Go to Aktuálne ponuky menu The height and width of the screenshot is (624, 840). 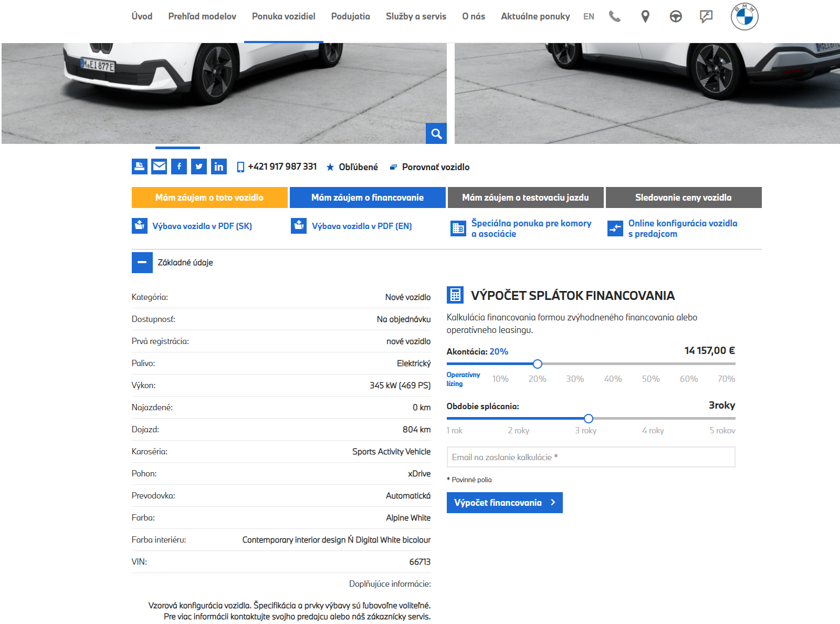pyautogui.click(x=535, y=16)
